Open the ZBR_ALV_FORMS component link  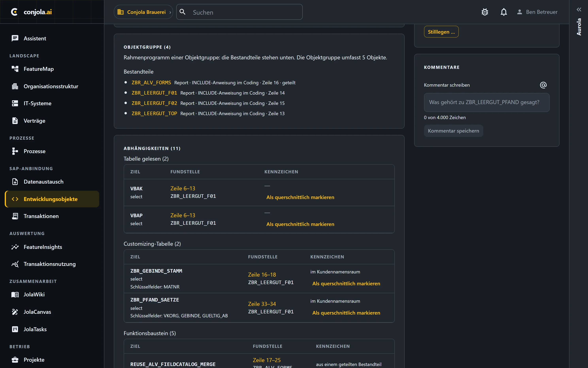(151, 83)
